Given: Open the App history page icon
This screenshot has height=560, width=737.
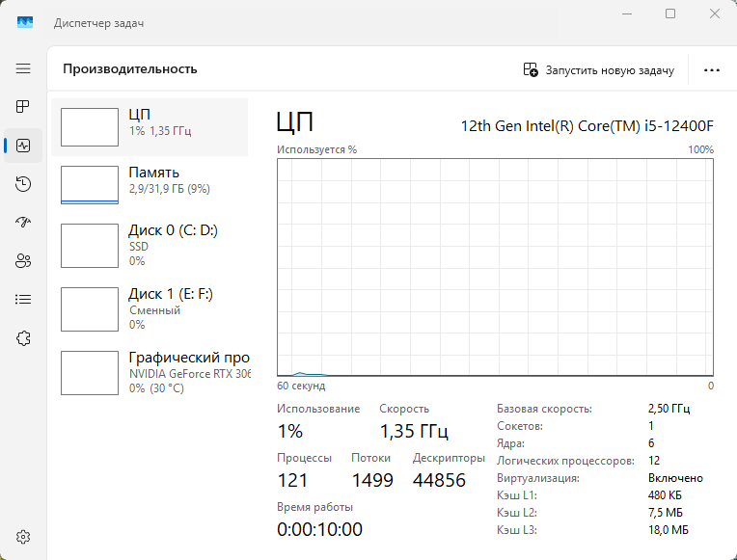Looking at the screenshot, I should tap(23, 184).
